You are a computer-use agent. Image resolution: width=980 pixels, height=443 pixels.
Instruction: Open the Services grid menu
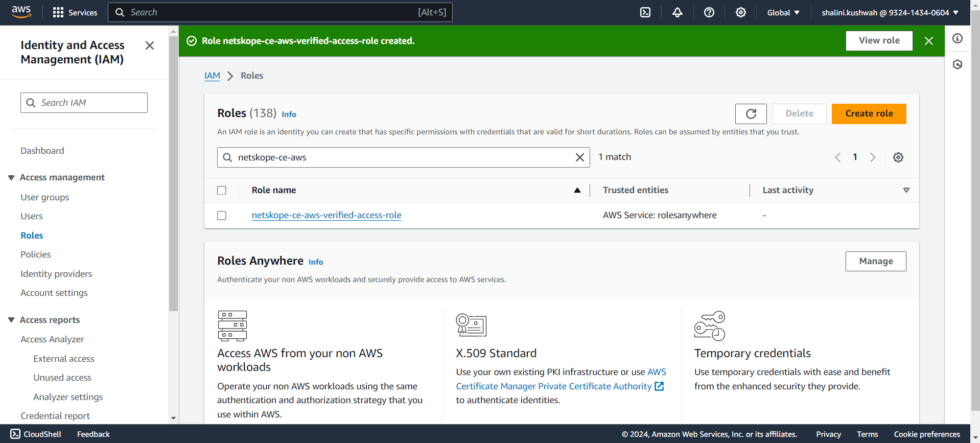(75, 12)
